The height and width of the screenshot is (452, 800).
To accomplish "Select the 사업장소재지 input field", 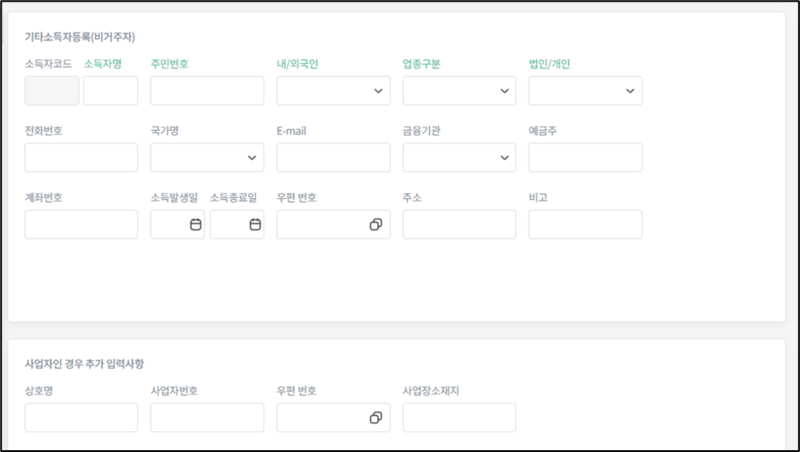I will tap(459, 418).
